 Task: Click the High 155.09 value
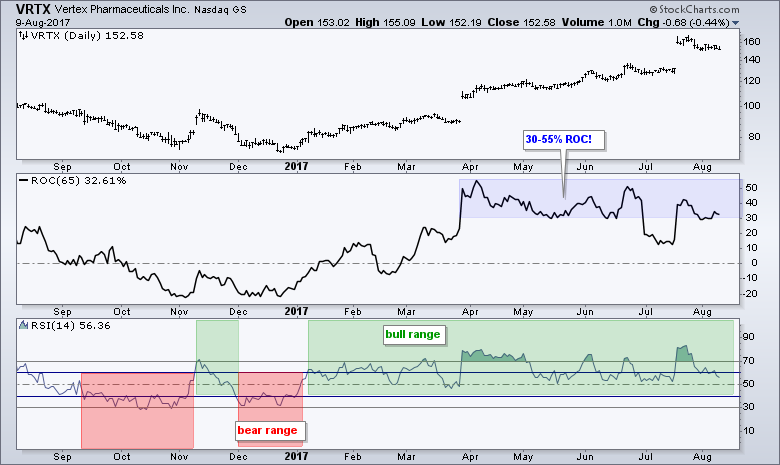coord(385,22)
